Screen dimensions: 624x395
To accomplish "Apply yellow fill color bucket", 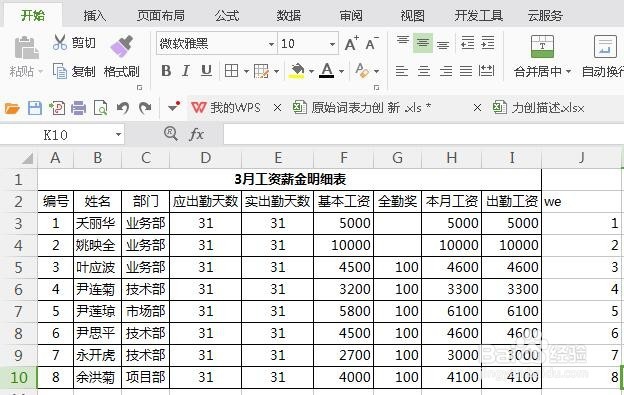I will point(296,71).
